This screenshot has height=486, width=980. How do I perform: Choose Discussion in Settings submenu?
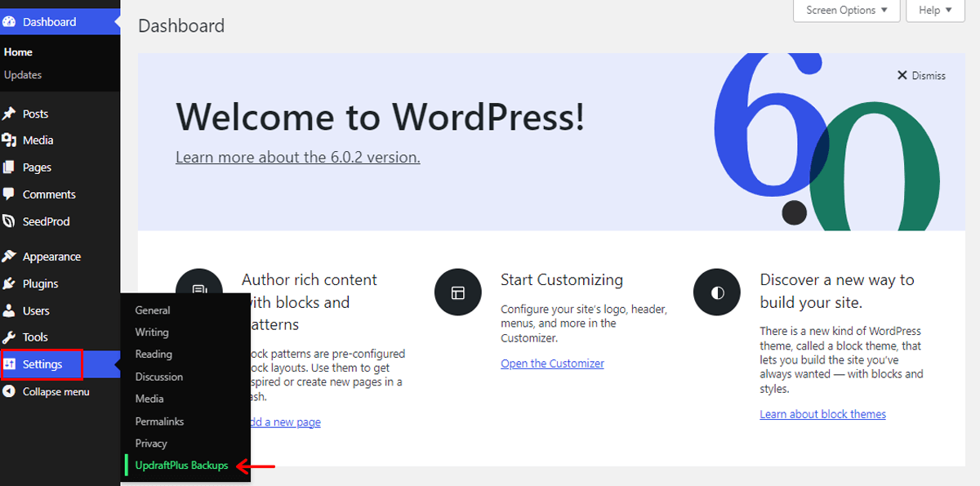159,377
